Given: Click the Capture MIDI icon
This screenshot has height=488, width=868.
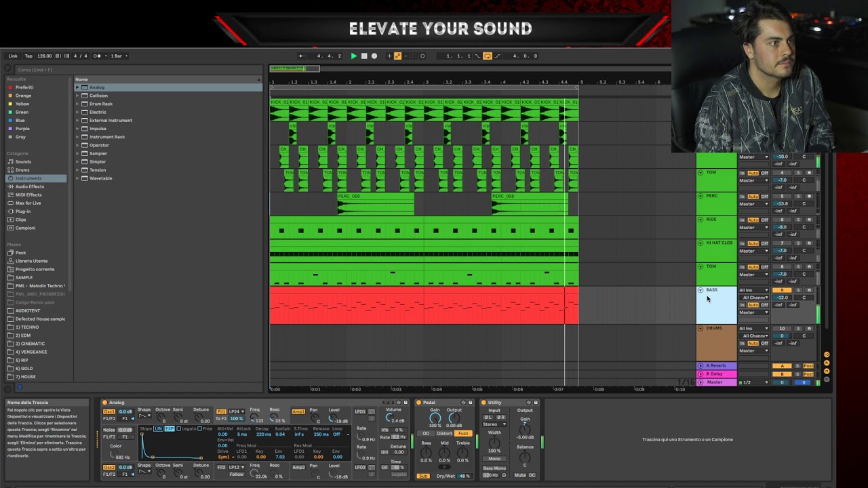Looking at the screenshot, I should tap(414, 56).
